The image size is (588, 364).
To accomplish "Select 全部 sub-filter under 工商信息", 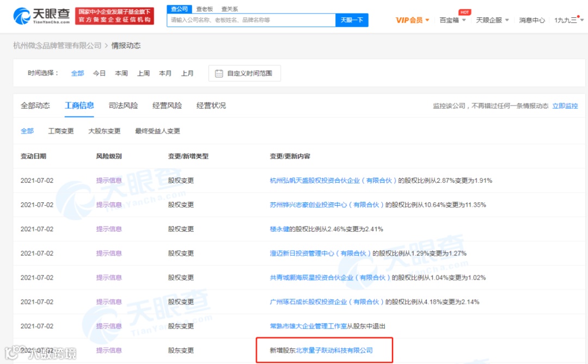I will click(x=27, y=131).
